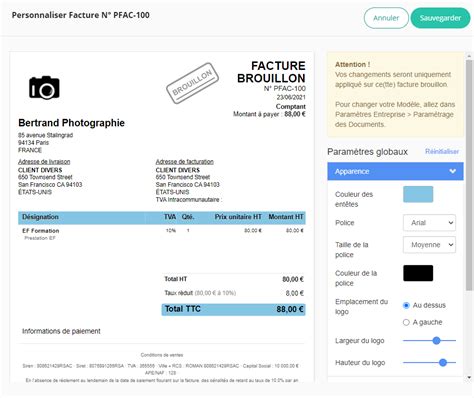The width and height of the screenshot is (474, 398).
Task: Click the Annuler button
Action: click(386, 18)
